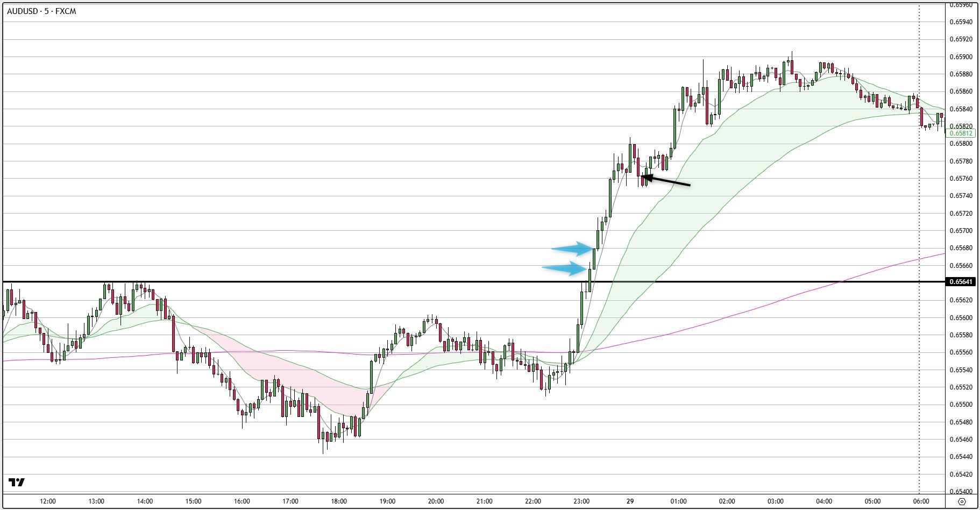Click the 18:00 label on time axis

[x=339, y=501]
